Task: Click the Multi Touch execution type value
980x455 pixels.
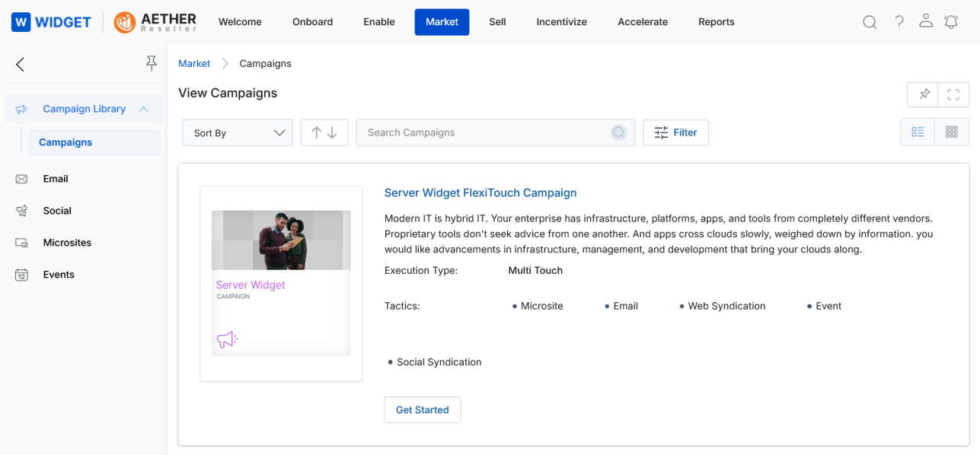Action: 536,270
